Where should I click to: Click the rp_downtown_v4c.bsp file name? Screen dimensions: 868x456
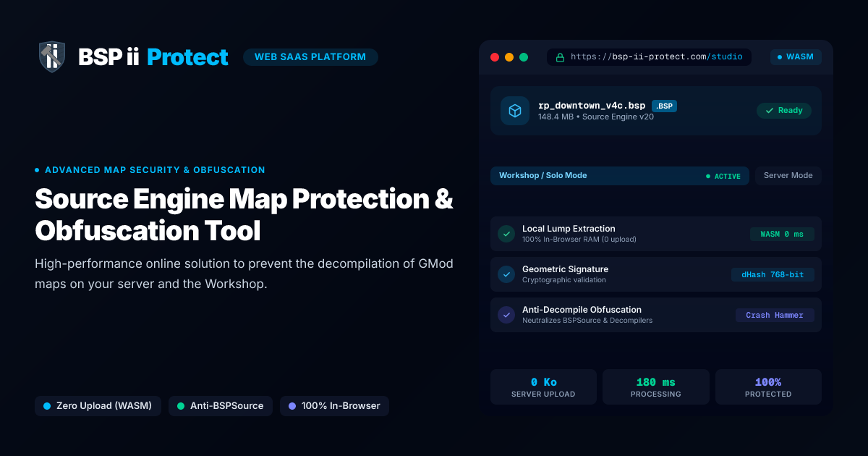click(592, 106)
